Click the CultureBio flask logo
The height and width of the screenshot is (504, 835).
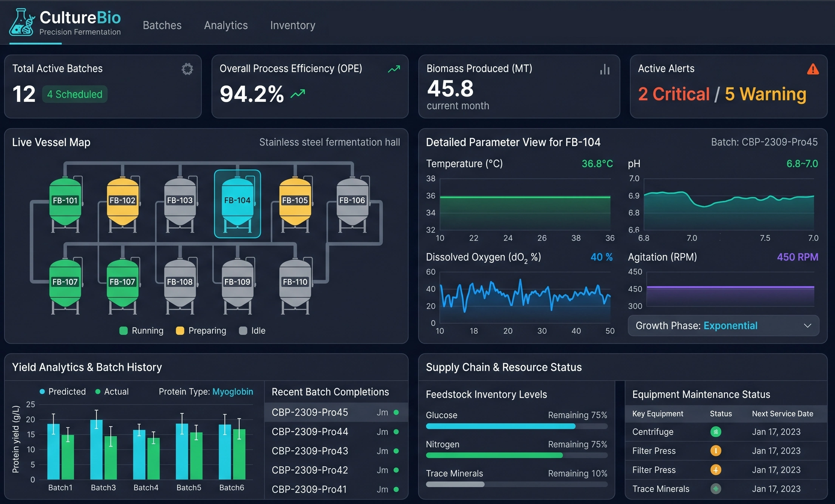pyautogui.click(x=21, y=22)
